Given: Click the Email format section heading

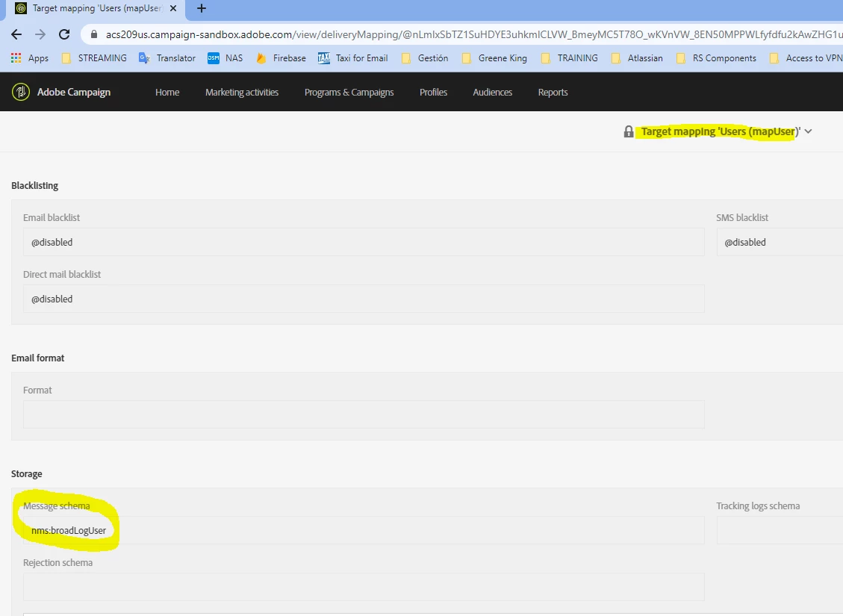Looking at the screenshot, I should tap(37, 358).
